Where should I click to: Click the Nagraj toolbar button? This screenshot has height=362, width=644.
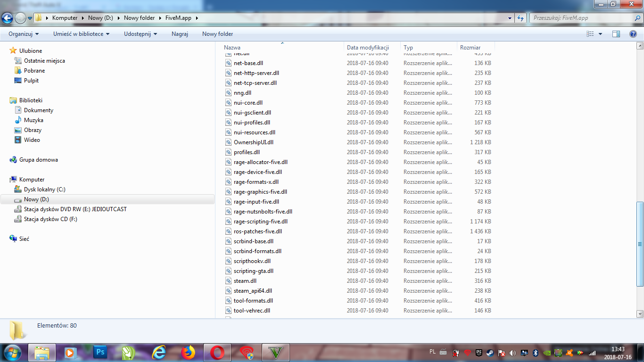pyautogui.click(x=180, y=34)
